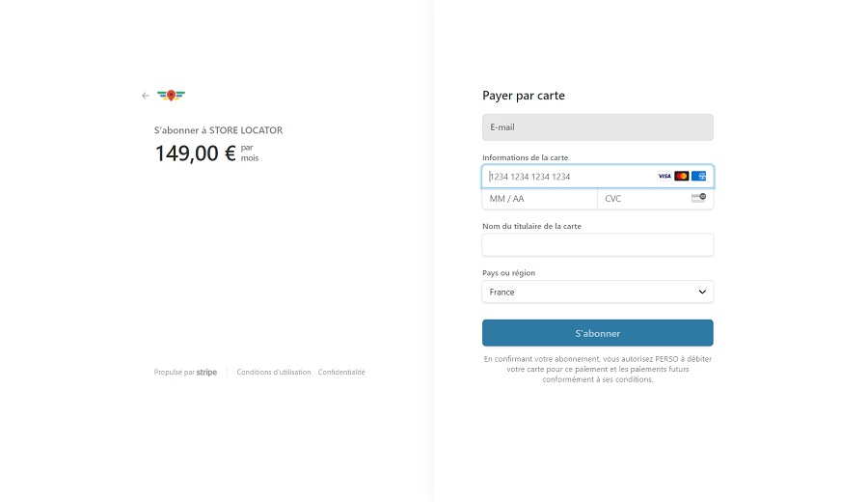Click the CVC card hint icon
The height and width of the screenshot is (502, 868).
pyautogui.click(x=699, y=198)
